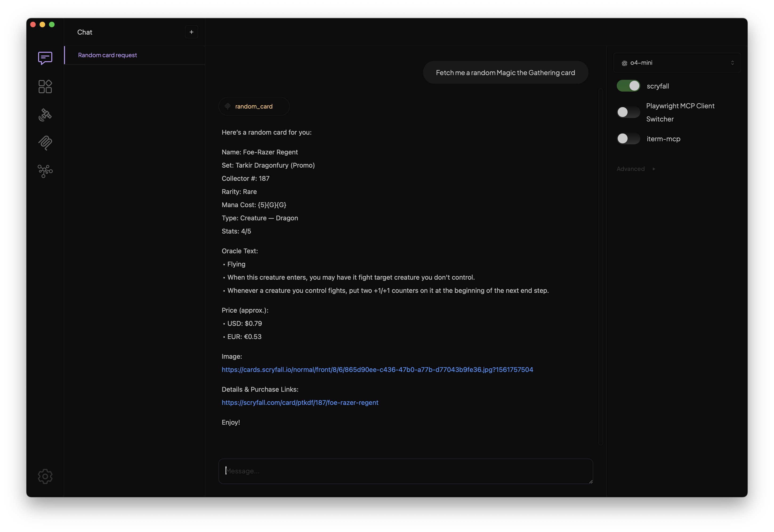Enable the iterm-mcp server
The image size is (774, 532).
(628, 139)
